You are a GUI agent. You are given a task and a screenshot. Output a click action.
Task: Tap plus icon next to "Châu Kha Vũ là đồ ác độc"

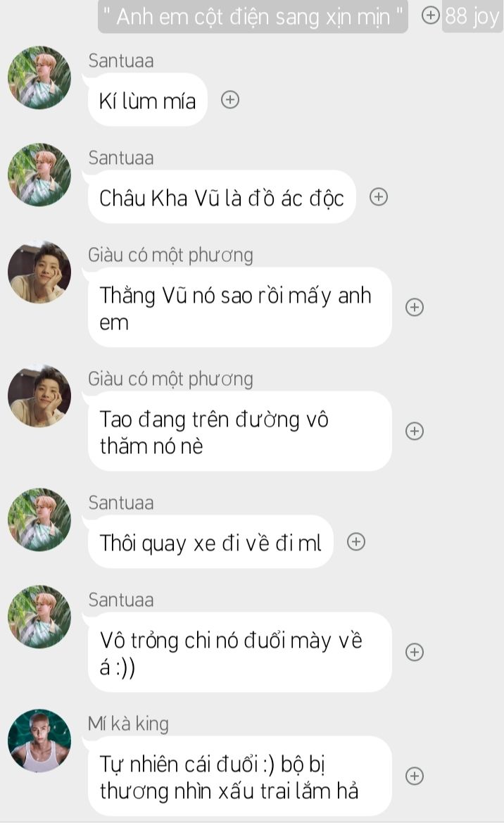coord(379,197)
